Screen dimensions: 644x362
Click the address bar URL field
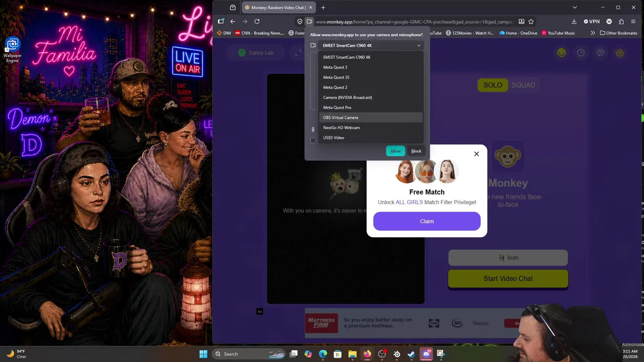414,22
